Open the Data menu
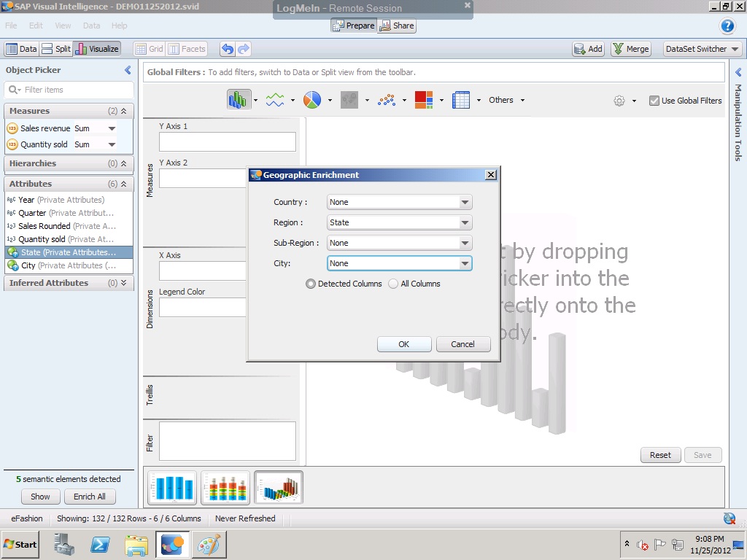The image size is (747, 560). 91,26
